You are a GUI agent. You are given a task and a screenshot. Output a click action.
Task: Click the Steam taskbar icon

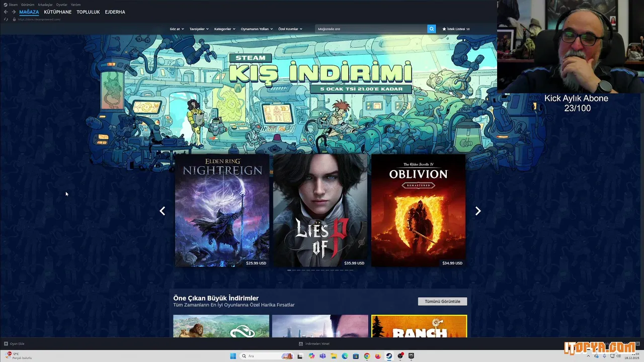point(389,356)
